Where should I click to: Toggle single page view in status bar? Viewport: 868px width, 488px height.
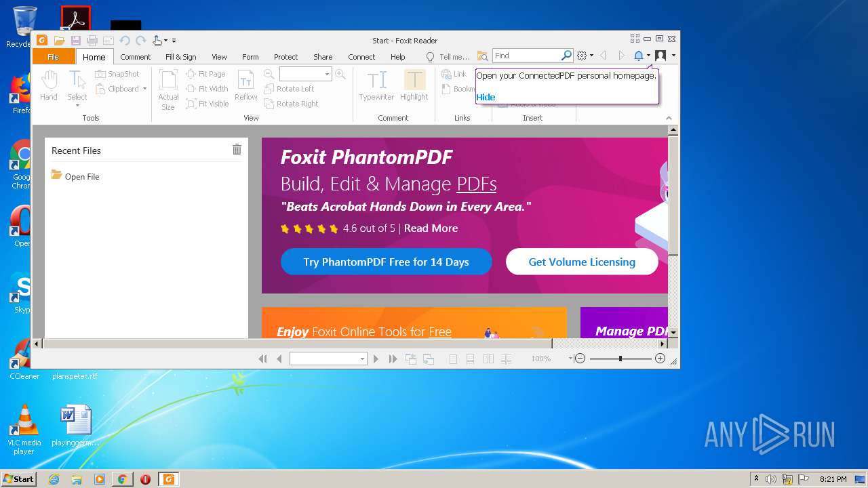click(x=453, y=359)
